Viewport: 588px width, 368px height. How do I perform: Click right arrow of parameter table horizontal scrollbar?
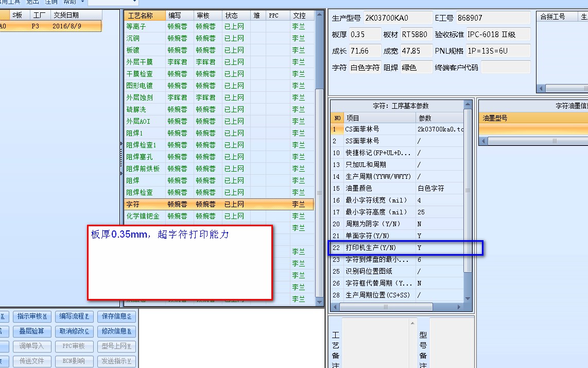(x=459, y=307)
